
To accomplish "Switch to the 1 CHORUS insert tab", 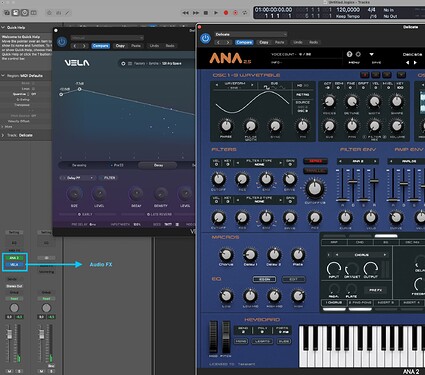I will 334,303.
